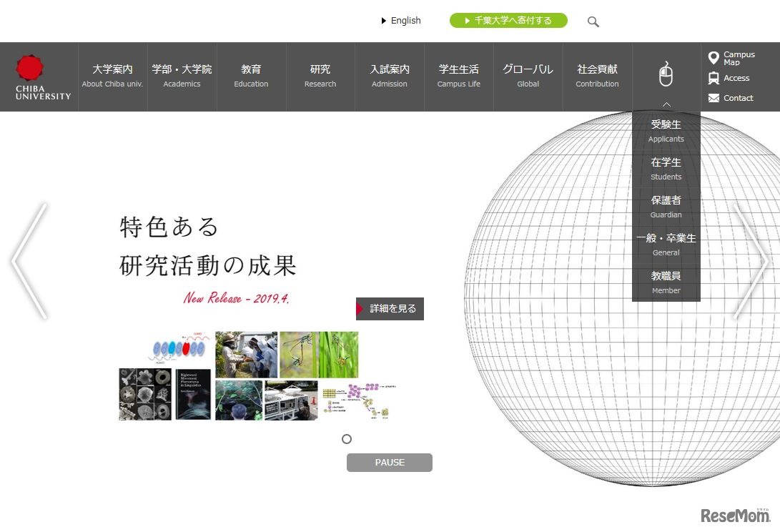Image resolution: width=780 pixels, height=532 pixels.
Task: Click the 千葉大学へ寄付する donation button
Action: pyautogui.click(x=508, y=20)
